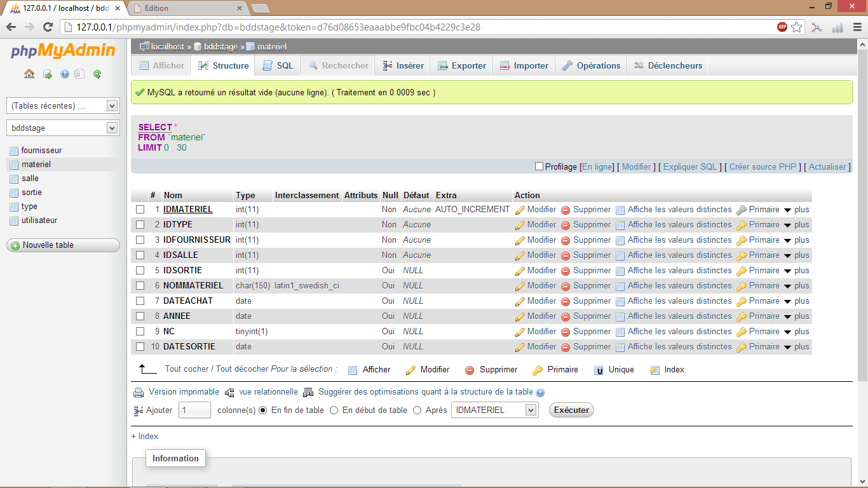
Task: Click the distinct values grid icon for NC
Action: tap(620, 331)
